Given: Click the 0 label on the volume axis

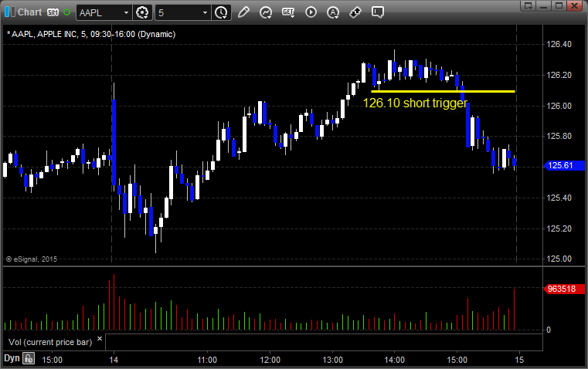Looking at the screenshot, I should click(549, 330).
